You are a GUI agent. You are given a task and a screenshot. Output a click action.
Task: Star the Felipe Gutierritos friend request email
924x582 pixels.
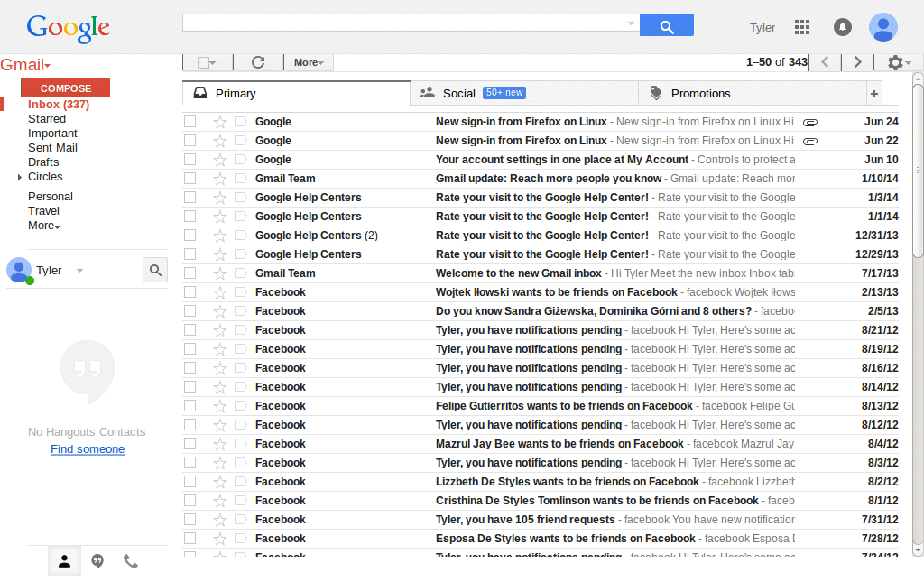point(220,406)
